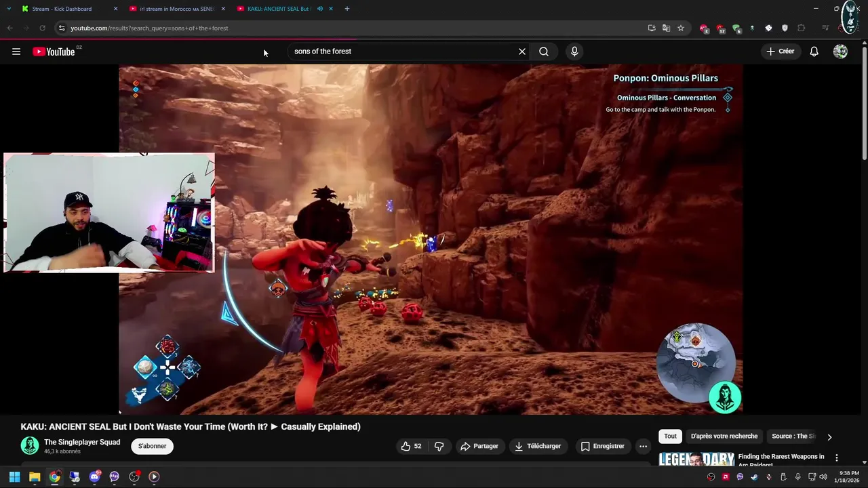This screenshot has width=868, height=488.
Task: Select the Tout filter chip
Action: 670,436
